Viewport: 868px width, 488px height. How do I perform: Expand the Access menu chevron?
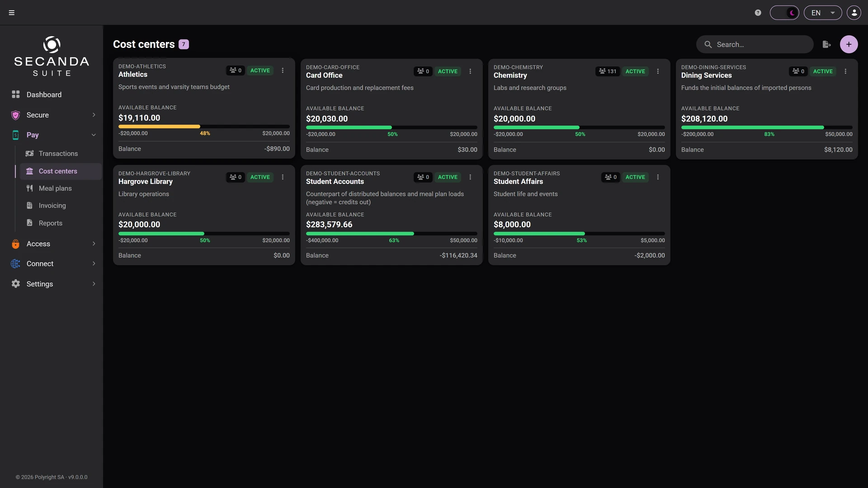tap(94, 244)
